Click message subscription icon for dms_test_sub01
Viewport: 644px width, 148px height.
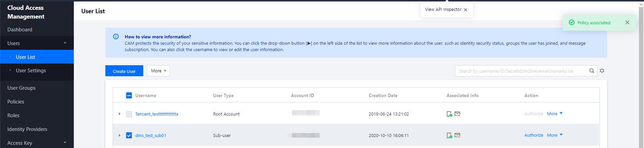(x=457, y=135)
